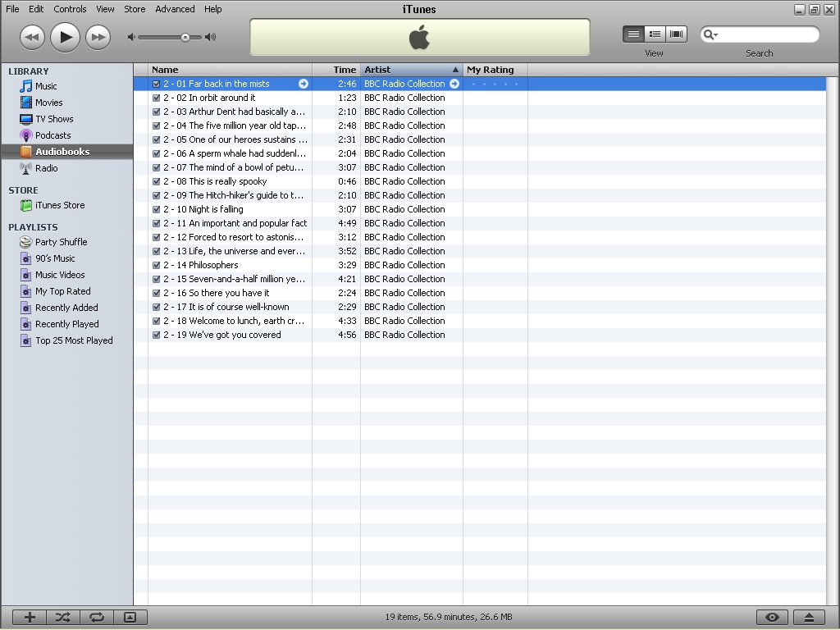Click the Next track fast-forward button
840x630 pixels.
(98, 37)
